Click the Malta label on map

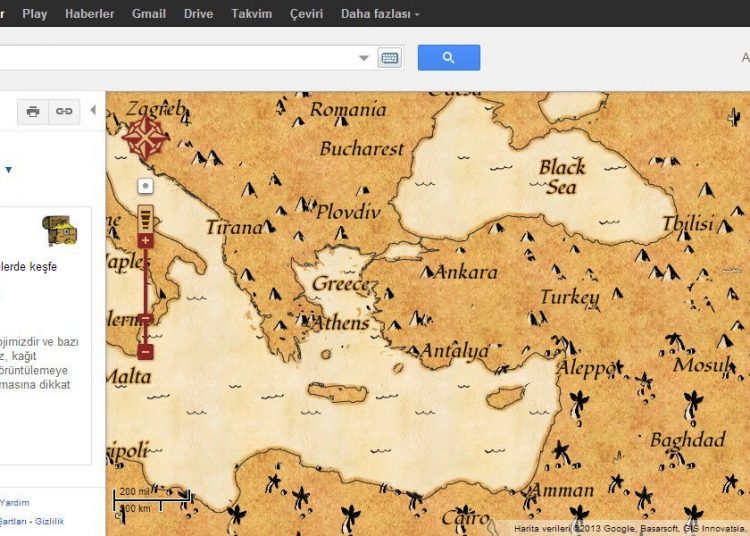tap(129, 377)
